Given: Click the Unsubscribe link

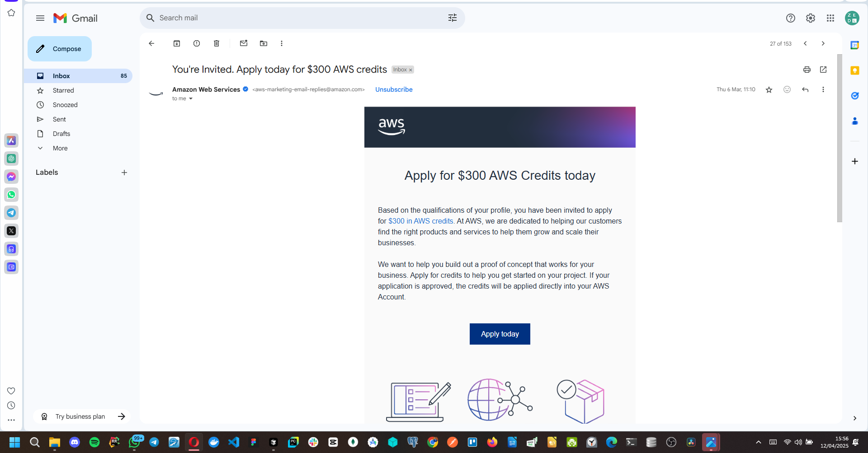Looking at the screenshot, I should [x=394, y=89].
